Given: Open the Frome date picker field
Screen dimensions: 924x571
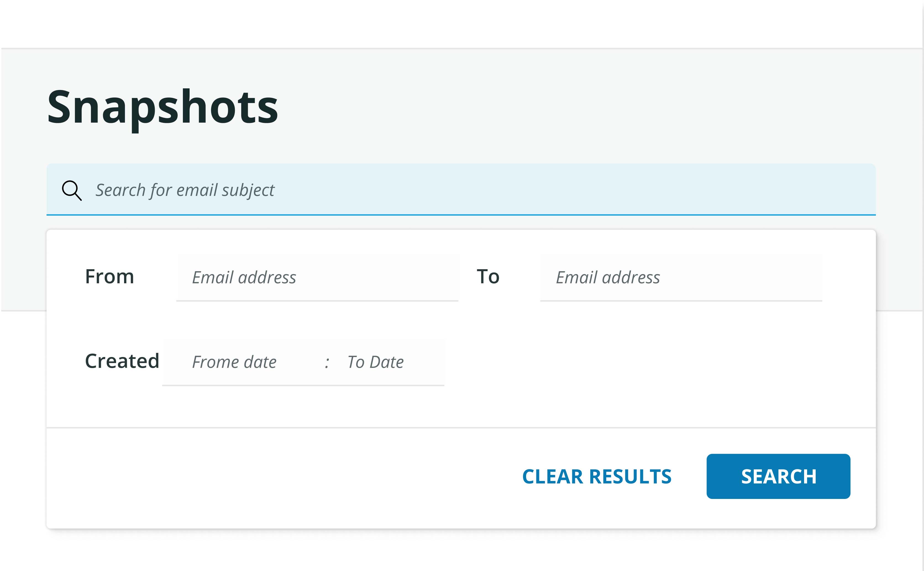Looking at the screenshot, I should click(234, 362).
